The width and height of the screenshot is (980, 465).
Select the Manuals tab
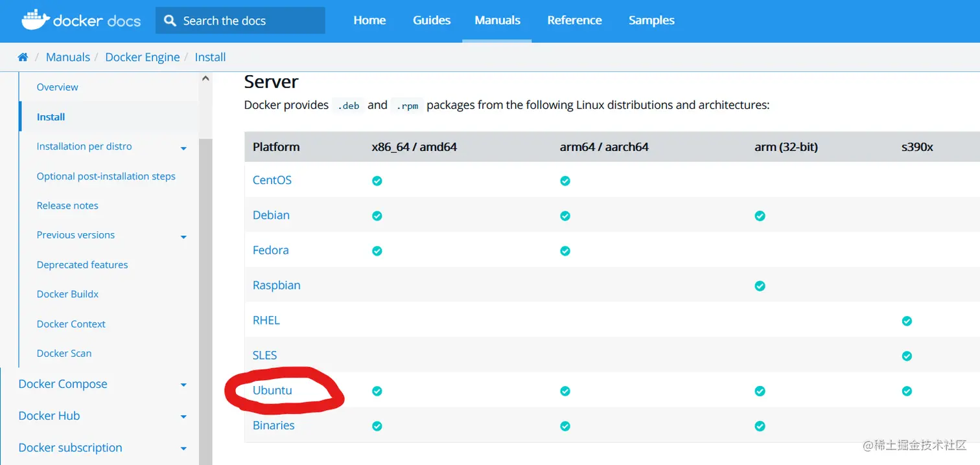497,21
